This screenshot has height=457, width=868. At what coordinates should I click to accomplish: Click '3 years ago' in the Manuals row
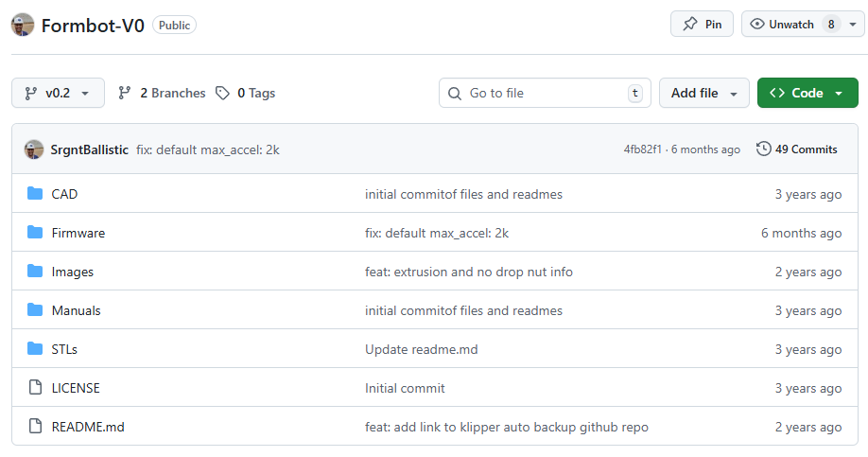(x=808, y=310)
